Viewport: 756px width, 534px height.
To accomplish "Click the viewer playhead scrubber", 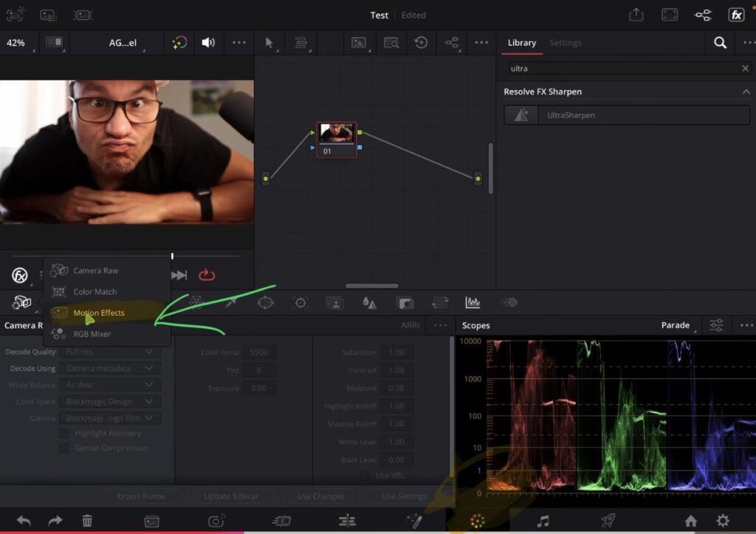I will (x=172, y=256).
